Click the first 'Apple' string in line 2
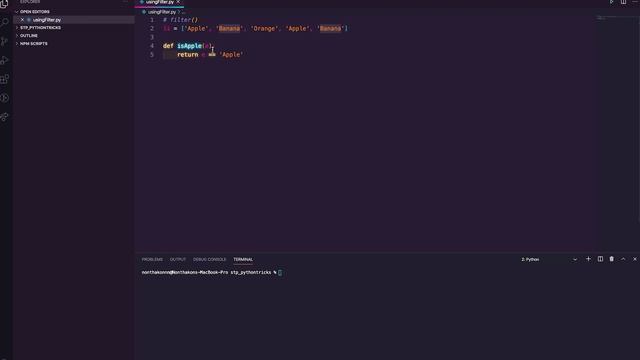This screenshot has width=640, height=360. click(x=196, y=28)
